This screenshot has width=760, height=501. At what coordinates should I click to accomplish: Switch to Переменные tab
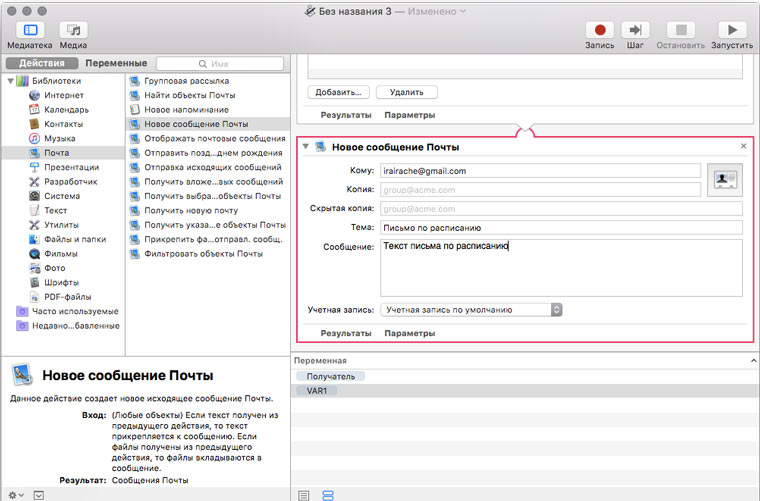[115, 63]
